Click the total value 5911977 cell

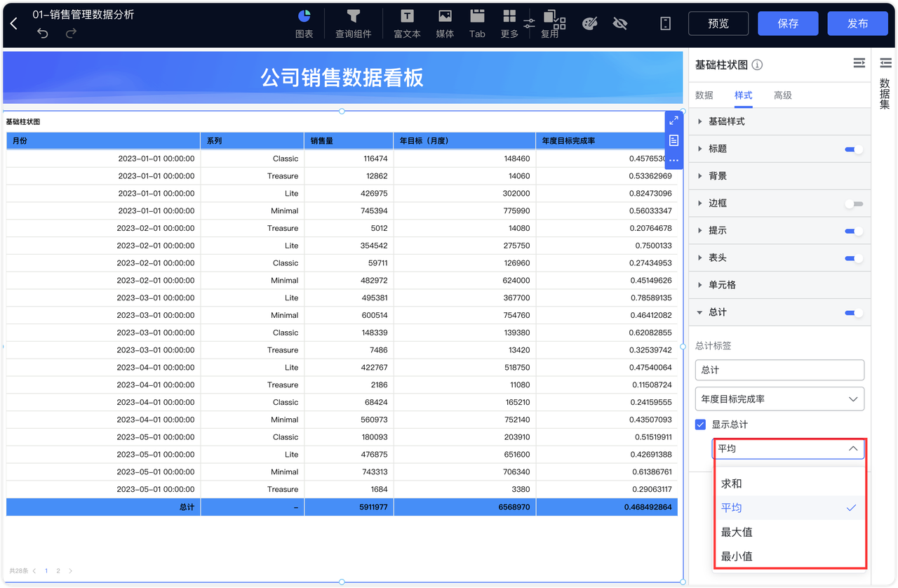point(349,507)
